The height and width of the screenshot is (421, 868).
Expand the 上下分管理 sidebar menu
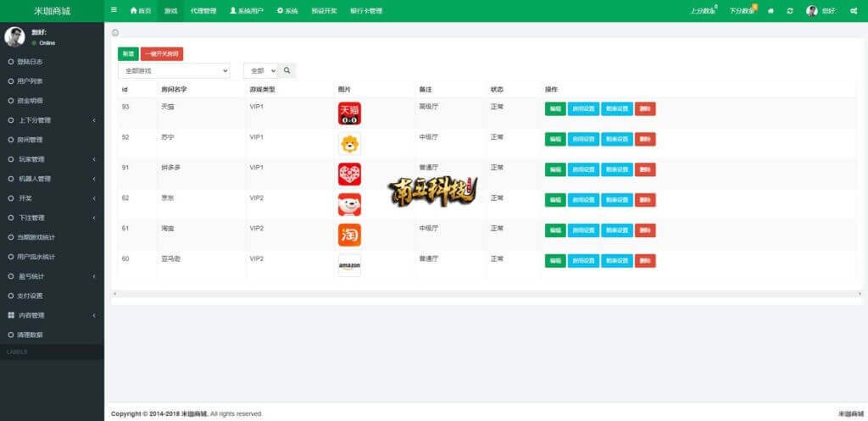pyautogui.click(x=51, y=120)
